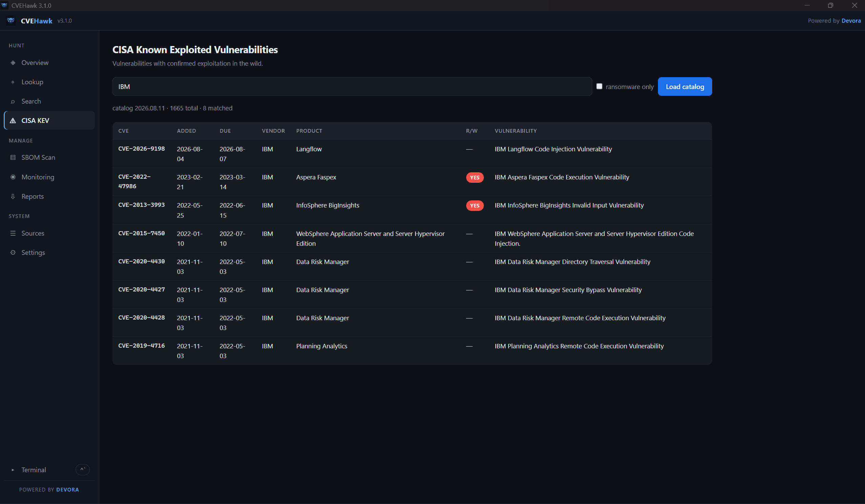This screenshot has width=865, height=504.
Task: Open the Reports page
Action: pos(49,196)
